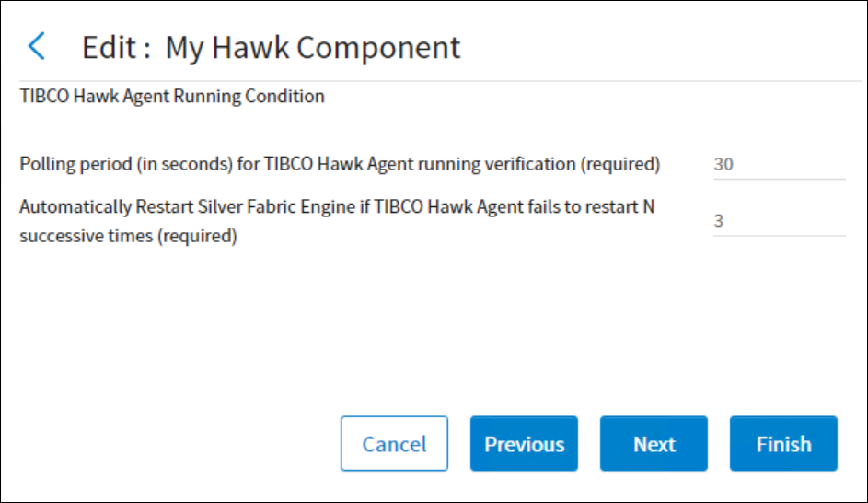
Task: Click the Automatically Restart Silver Fabric Engine label
Action: coord(337,207)
